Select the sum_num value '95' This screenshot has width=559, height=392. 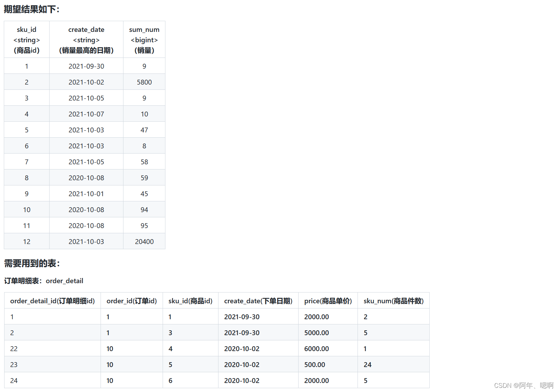coord(144,226)
